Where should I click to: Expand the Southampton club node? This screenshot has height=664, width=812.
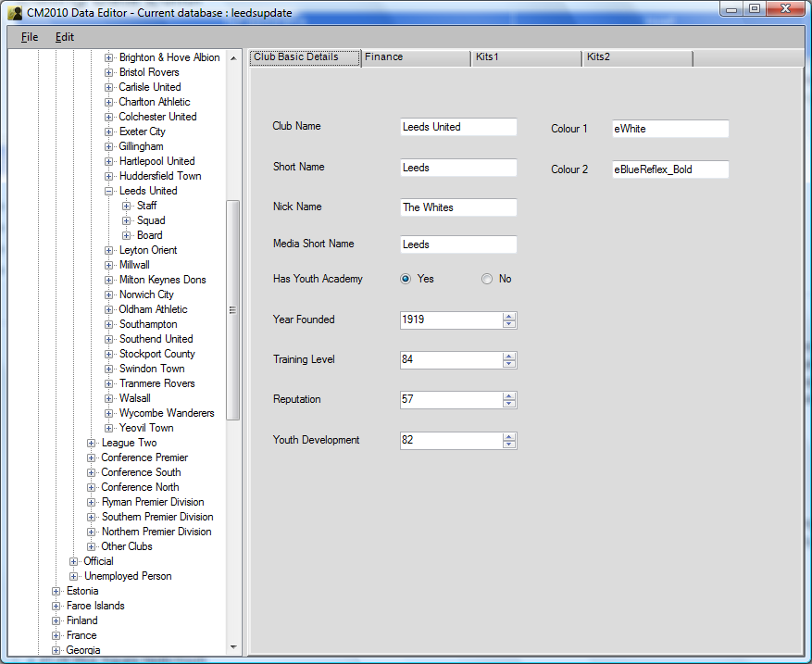click(108, 325)
